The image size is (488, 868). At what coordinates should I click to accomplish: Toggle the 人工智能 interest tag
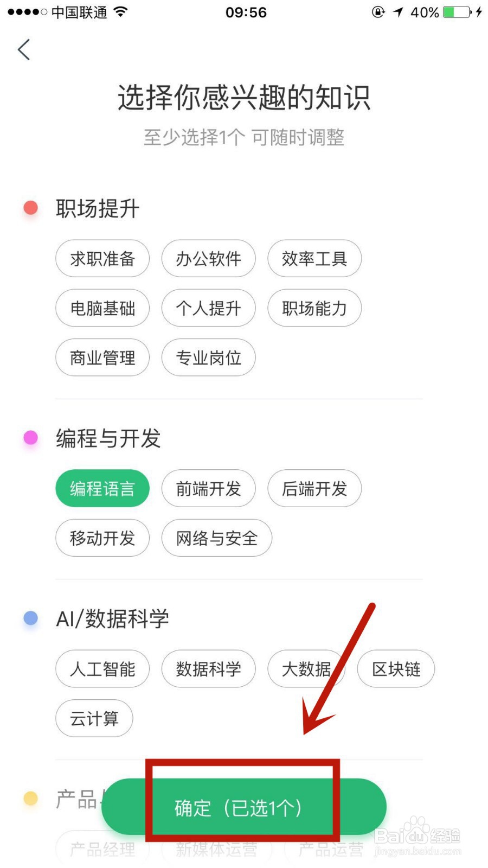102,669
